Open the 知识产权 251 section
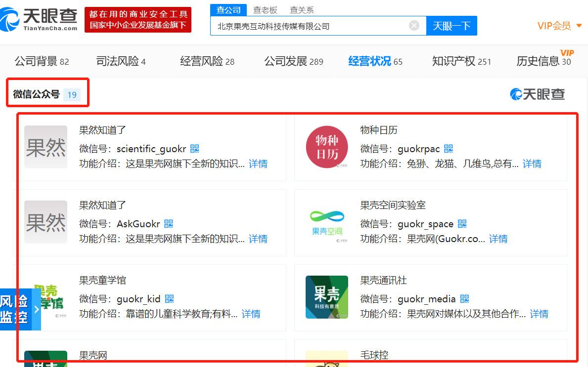The image size is (588, 367). pos(461,61)
